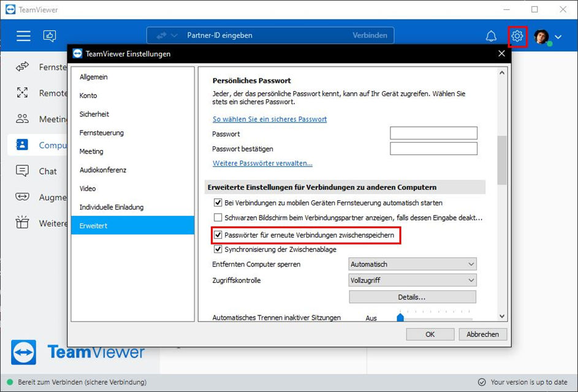This screenshot has height=392, width=578.
Task: Open Weitere Passwörter verwalten link
Action: pyautogui.click(x=262, y=163)
